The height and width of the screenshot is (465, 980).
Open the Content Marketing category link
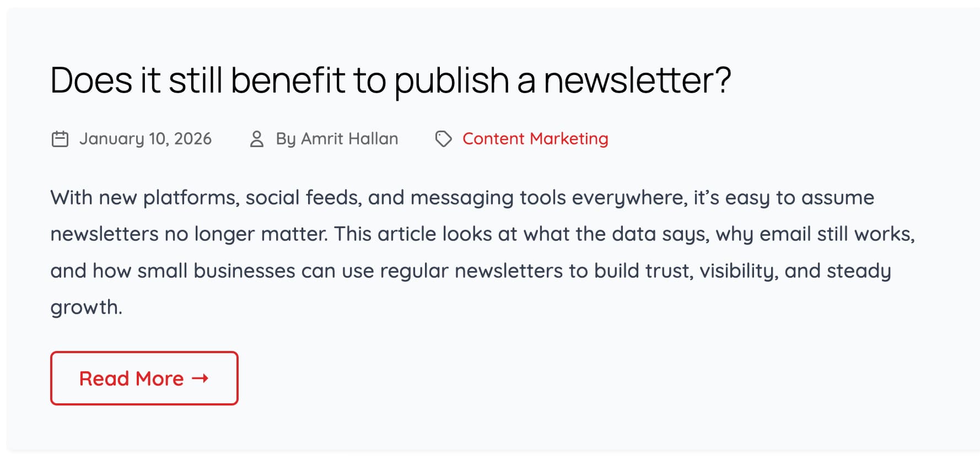pos(535,139)
